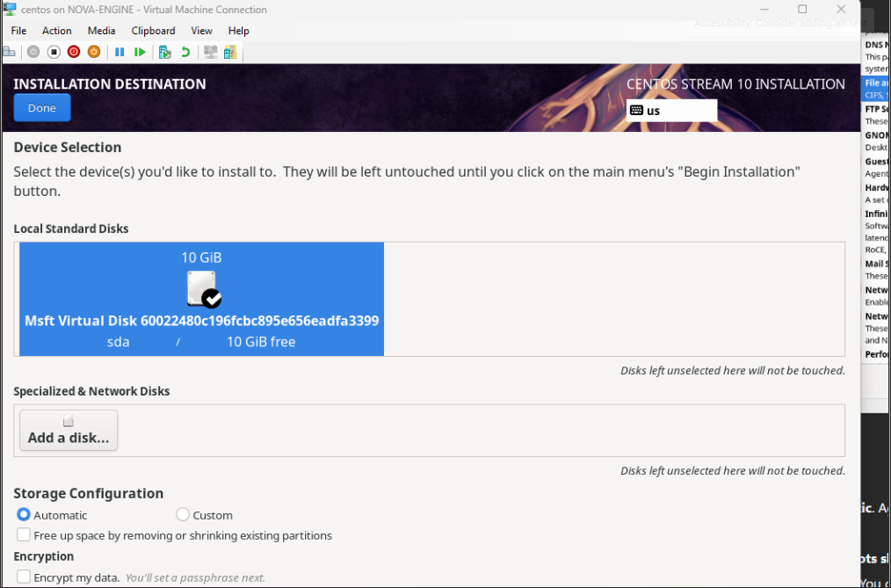Select the Msft Virtual Disk sda tile
891x588 pixels.
201,300
